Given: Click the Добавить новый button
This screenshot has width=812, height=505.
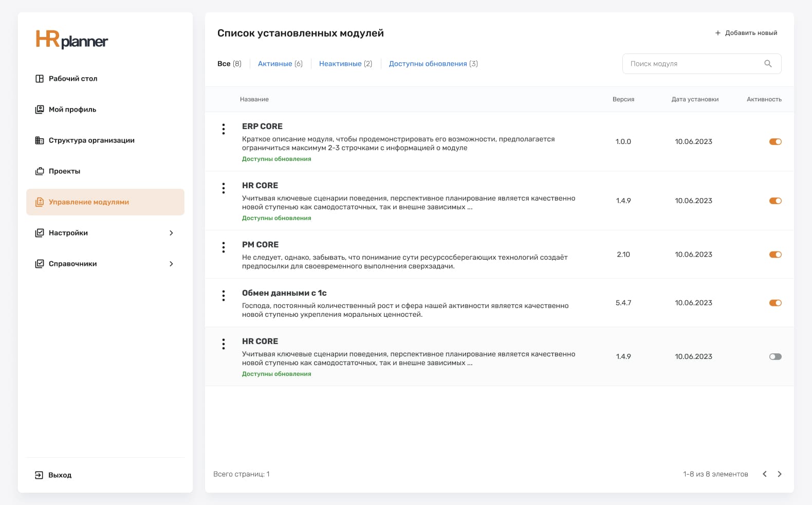Looking at the screenshot, I should (746, 33).
